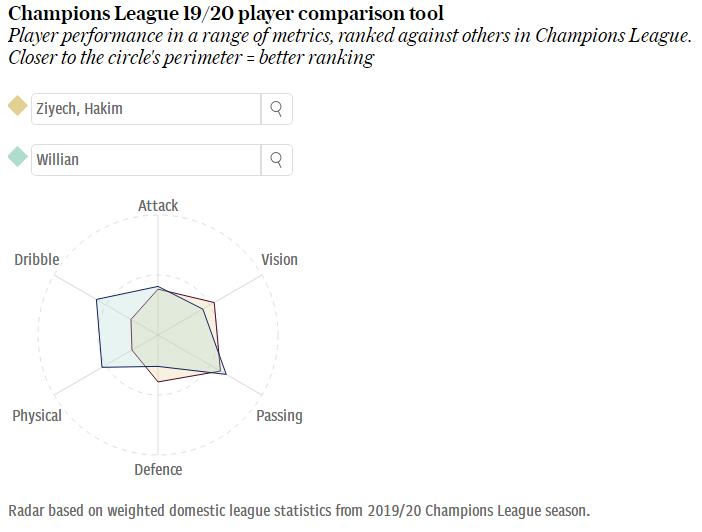
Task: Click the Attack axis label
Action: pos(158,206)
